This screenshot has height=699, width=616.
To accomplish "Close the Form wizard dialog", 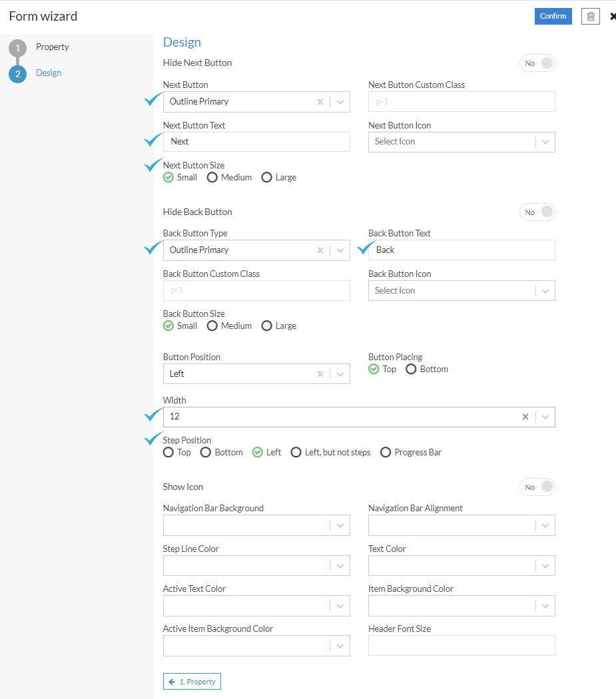I will [612, 16].
